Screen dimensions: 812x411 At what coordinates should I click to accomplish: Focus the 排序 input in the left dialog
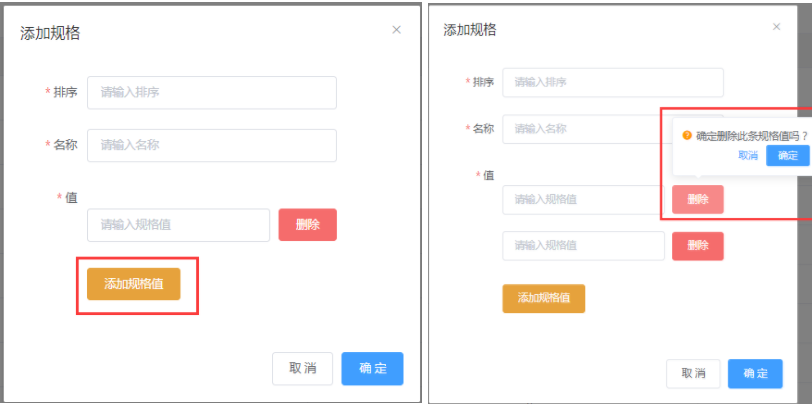(x=211, y=92)
